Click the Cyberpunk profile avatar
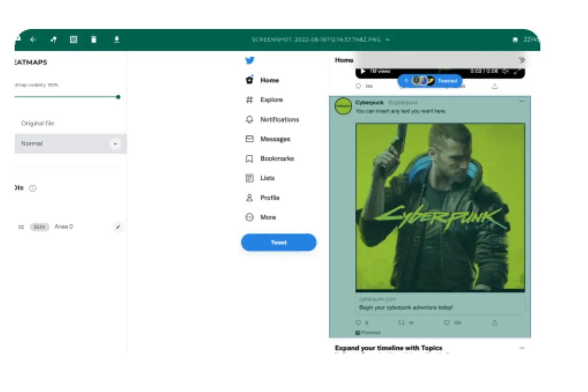Screen dimensions: 588x392 click(x=343, y=106)
